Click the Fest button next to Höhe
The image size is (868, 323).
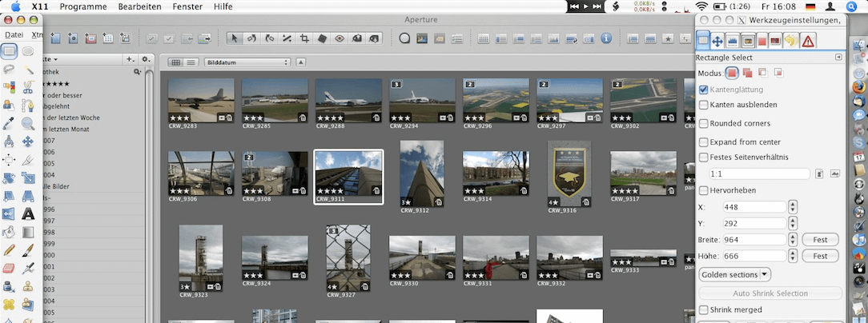820,256
